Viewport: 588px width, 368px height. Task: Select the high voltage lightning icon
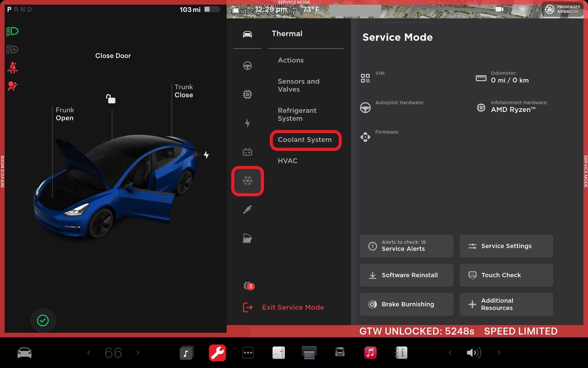pyautogui.click(x=247, y=123)
